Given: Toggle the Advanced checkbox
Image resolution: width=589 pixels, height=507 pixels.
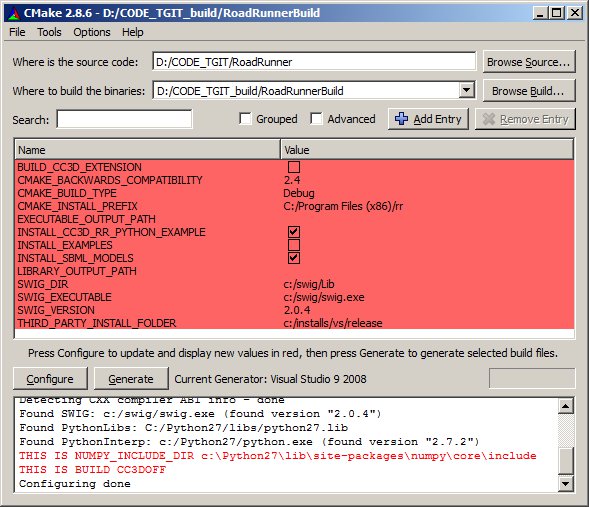Looking at the screenshot, I should [316, 119].
